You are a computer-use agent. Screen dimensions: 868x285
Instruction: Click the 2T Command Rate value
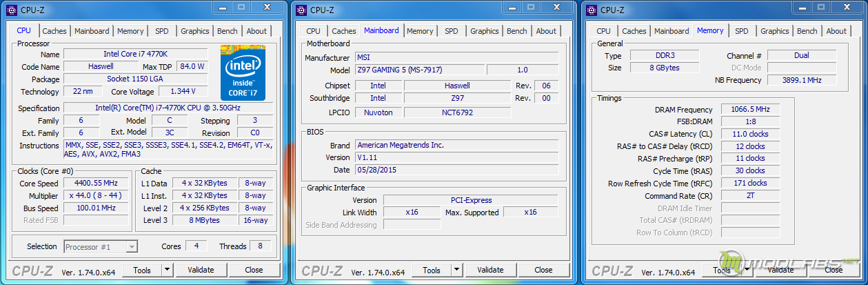click(750, 195)
